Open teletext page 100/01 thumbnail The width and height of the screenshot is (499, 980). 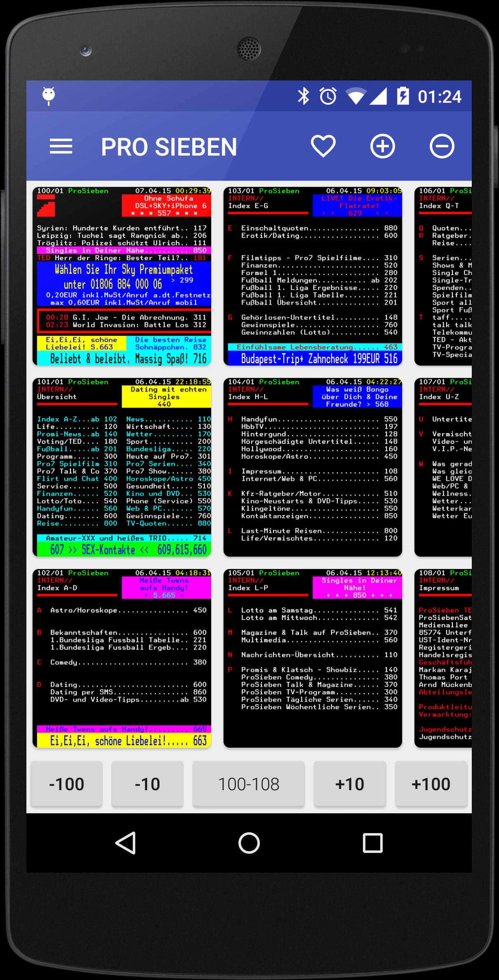click(122, 276)
